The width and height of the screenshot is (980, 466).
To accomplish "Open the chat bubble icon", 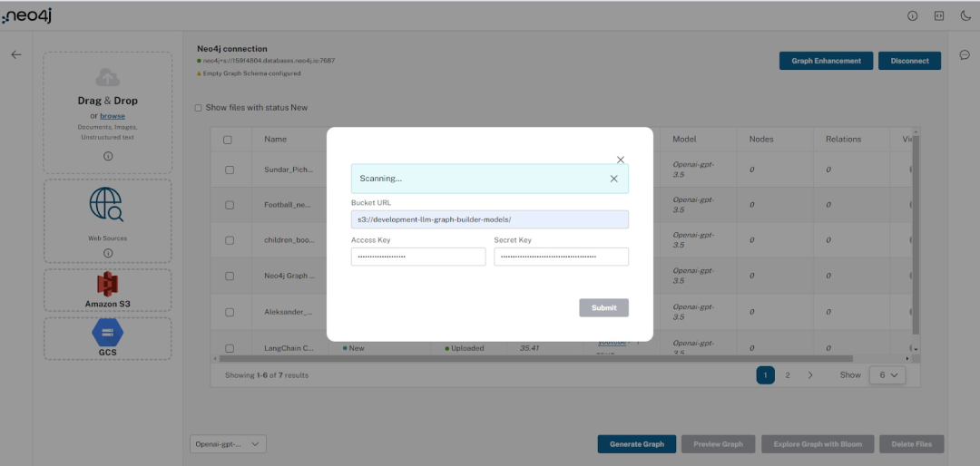I will point(965,55).
